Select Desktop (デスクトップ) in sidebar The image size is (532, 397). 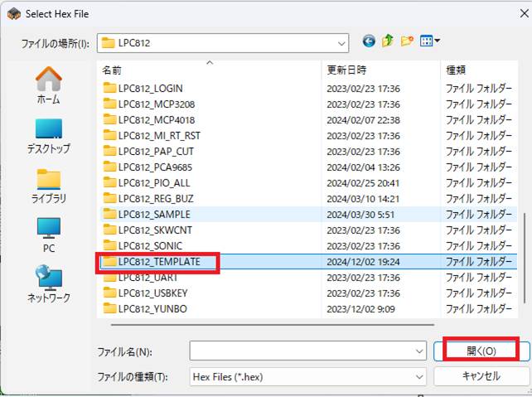coord(48,136)
